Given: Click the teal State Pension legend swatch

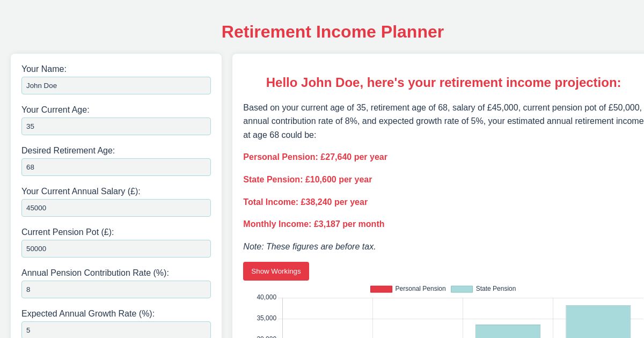Looking at the screenshot, I should point(462,289).
